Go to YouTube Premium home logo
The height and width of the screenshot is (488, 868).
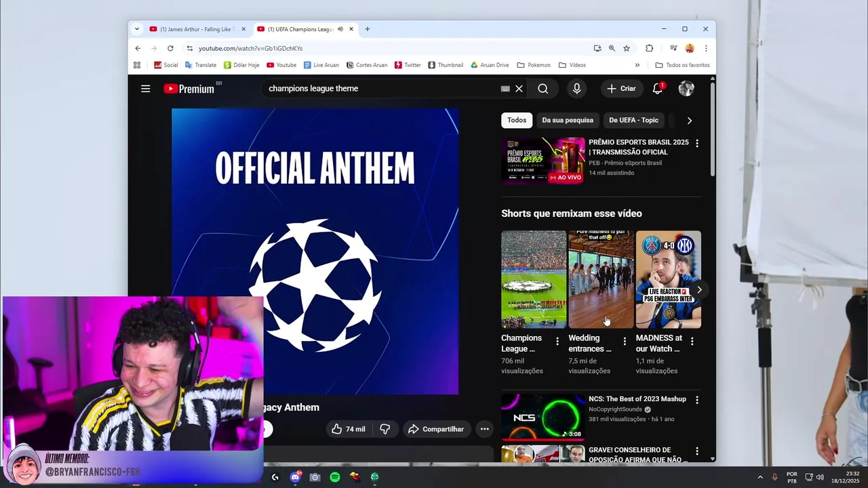click(x=189, y=89)
